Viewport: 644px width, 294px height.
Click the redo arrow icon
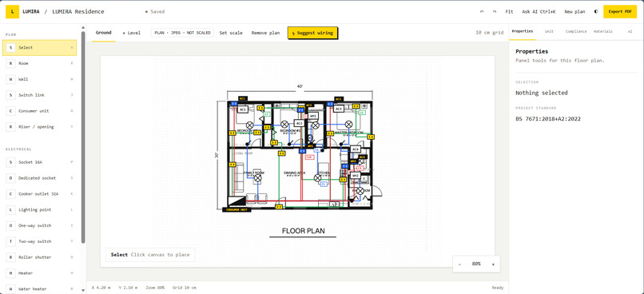(x=495, y=11)
